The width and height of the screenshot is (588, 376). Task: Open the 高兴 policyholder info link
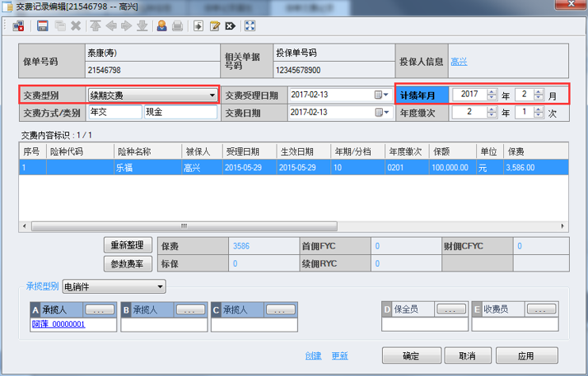click(x=458, y=61)
